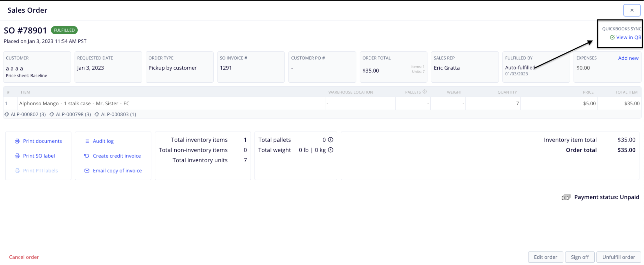Select the Alphonso Mango item row

coord(322,104)
